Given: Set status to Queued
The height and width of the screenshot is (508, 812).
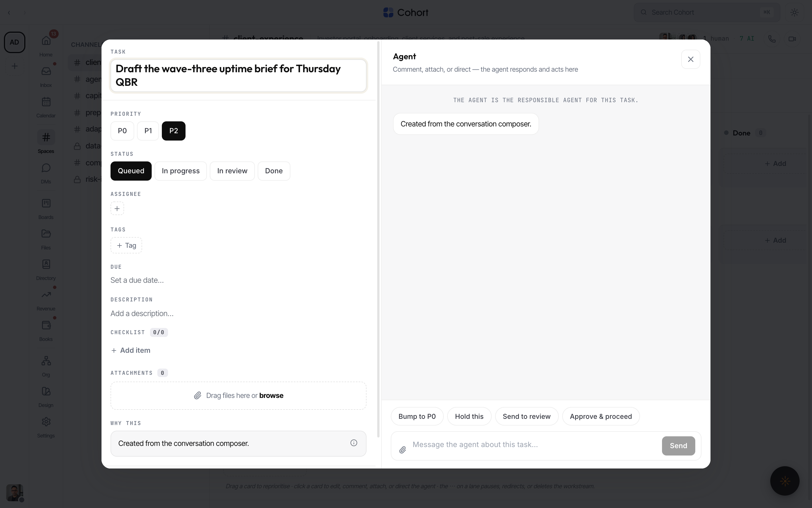Looking at the screenshot, I should click(131, 171).
